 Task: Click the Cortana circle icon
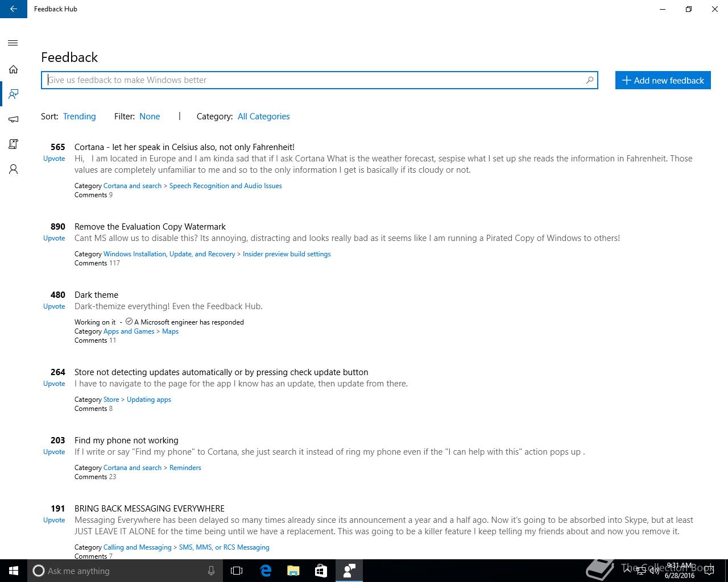pyautogui.click(x=38, y=571)
